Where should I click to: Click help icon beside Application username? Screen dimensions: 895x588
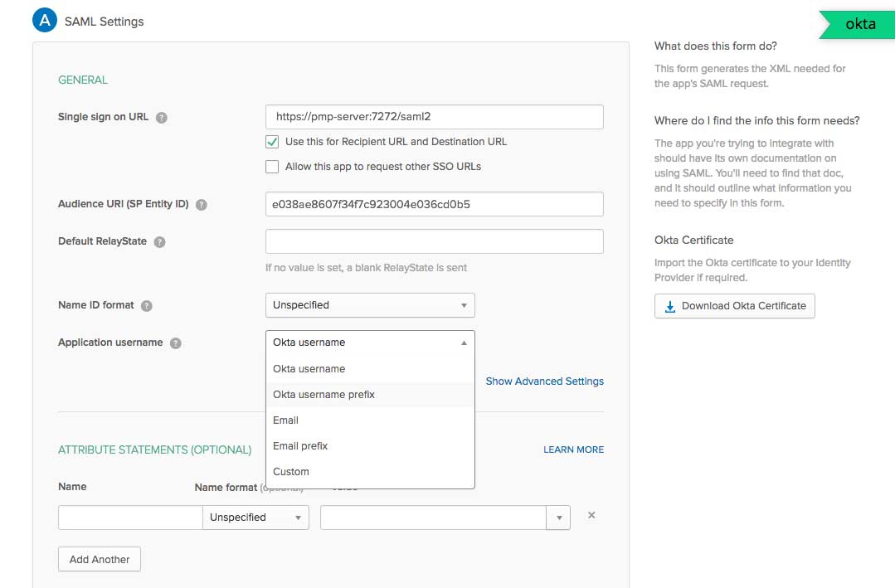176,343
